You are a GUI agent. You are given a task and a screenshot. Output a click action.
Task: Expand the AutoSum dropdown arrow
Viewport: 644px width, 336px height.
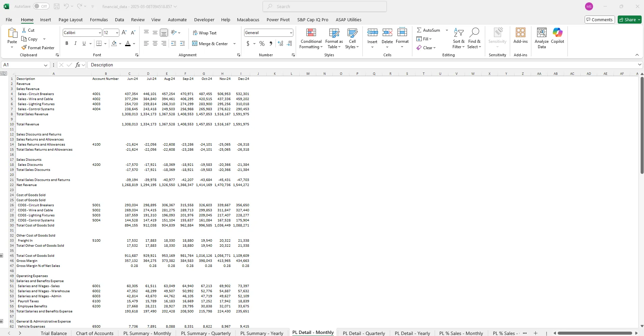point(447,30)
